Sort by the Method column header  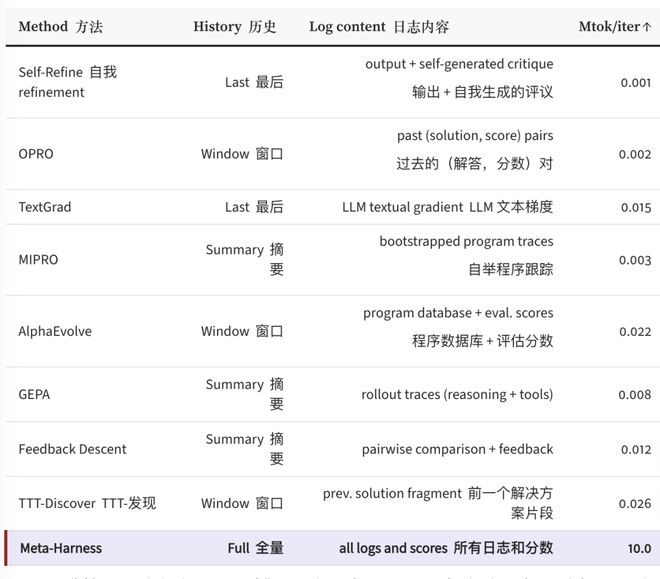[60, 27]
